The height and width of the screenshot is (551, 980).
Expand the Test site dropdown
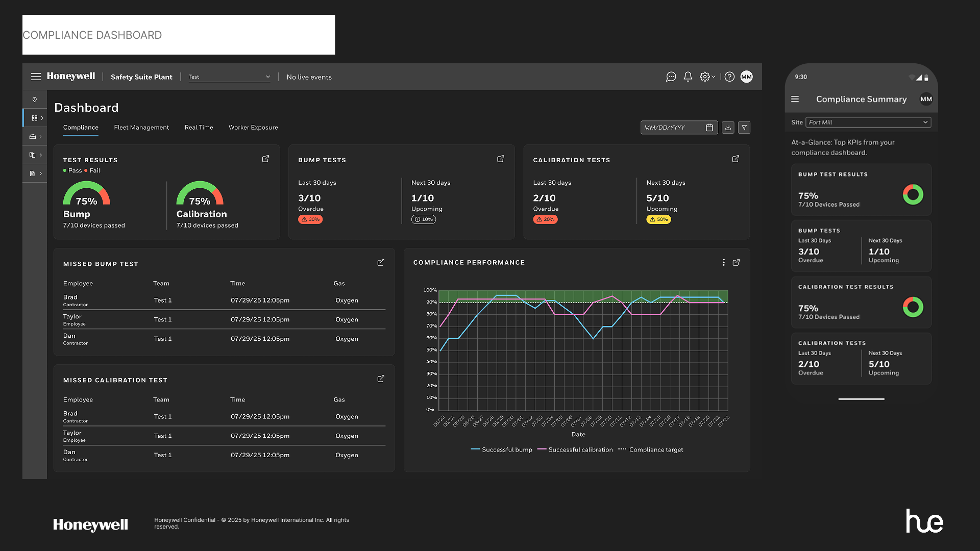point(229,77)
